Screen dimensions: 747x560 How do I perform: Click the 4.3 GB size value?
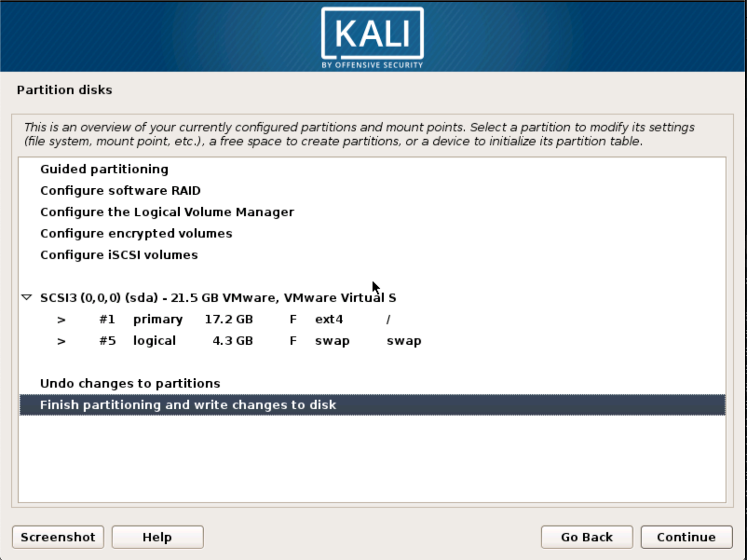coord(233,341)
